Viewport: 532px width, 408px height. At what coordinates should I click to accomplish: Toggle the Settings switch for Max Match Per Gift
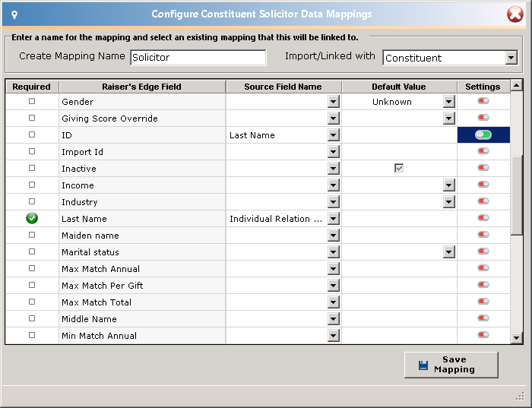pyautogui.click(x=483, y=285)
